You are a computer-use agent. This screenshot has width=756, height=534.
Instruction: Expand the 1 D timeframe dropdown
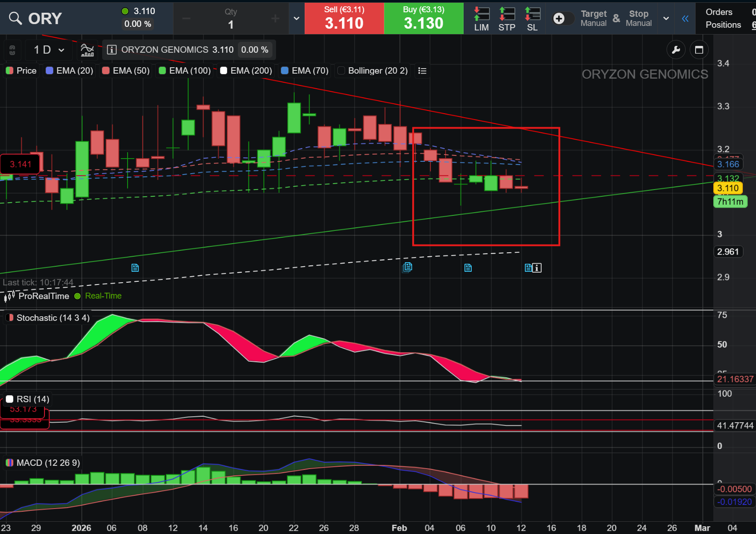(x=49, y=50)
